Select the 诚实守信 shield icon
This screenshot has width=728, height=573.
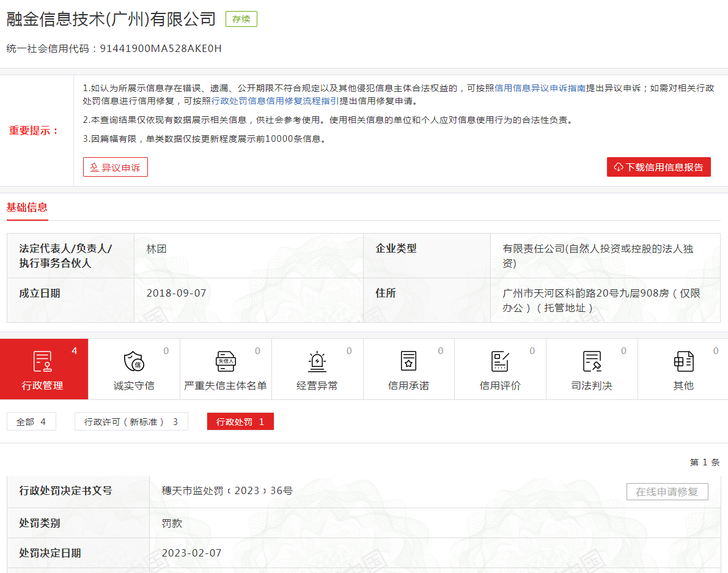(x=134, y=362)
